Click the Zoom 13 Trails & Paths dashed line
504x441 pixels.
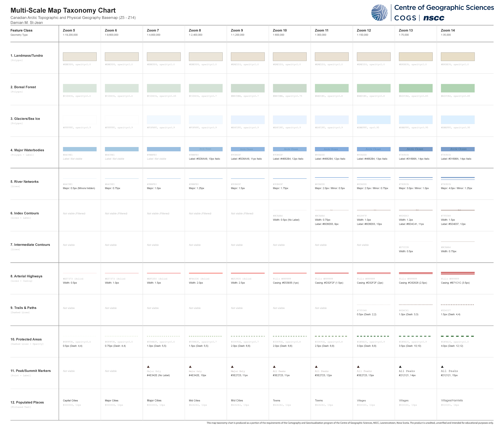[x=416, y=305]
